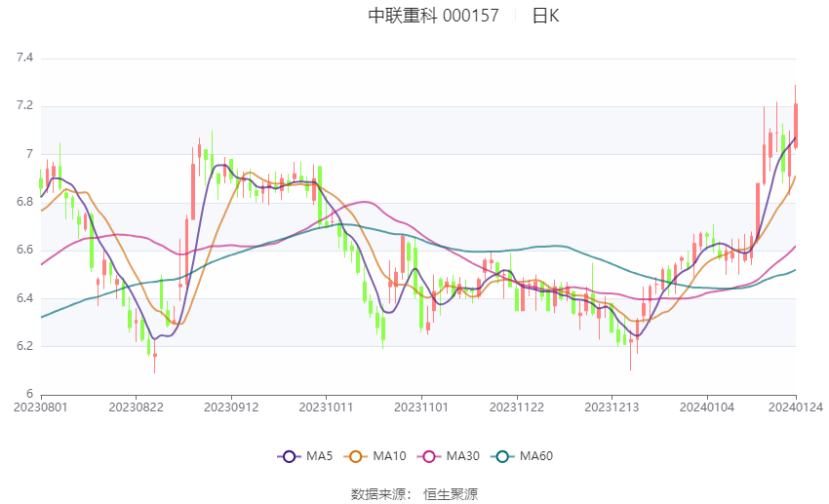Click the pink MA30 legend circle icon
829x504 pixels.
pyautogui.click(x=429, y=456)
